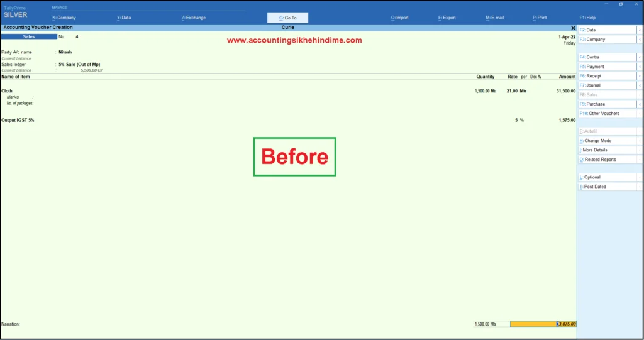
Task: Click the G: Go To button
Action: point(287,18)
